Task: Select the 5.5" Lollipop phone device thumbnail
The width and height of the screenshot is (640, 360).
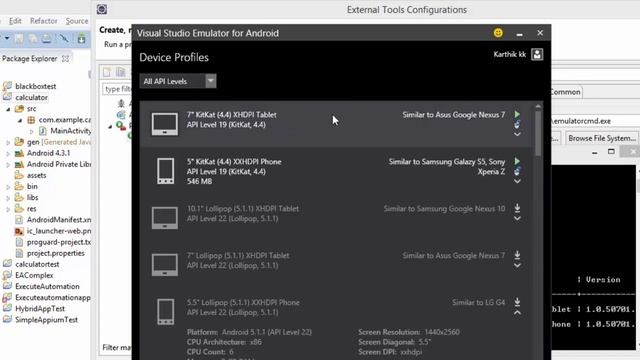Action: [166, 311]
